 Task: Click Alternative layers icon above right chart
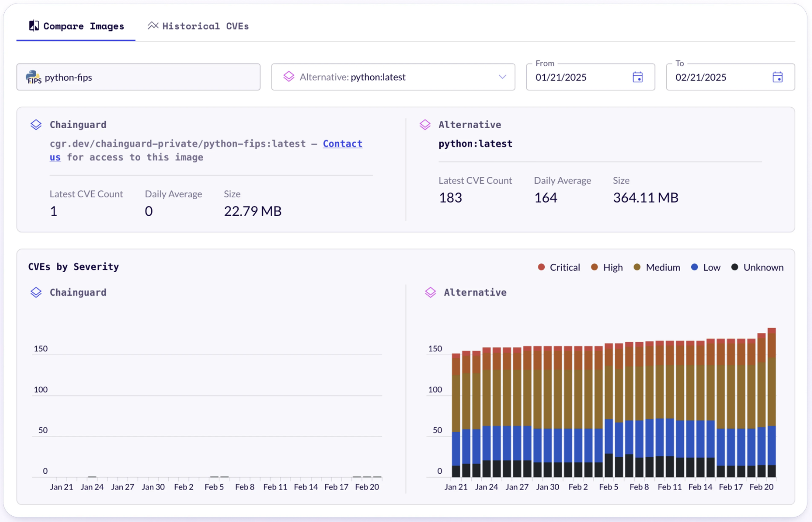tap(430, 292)
